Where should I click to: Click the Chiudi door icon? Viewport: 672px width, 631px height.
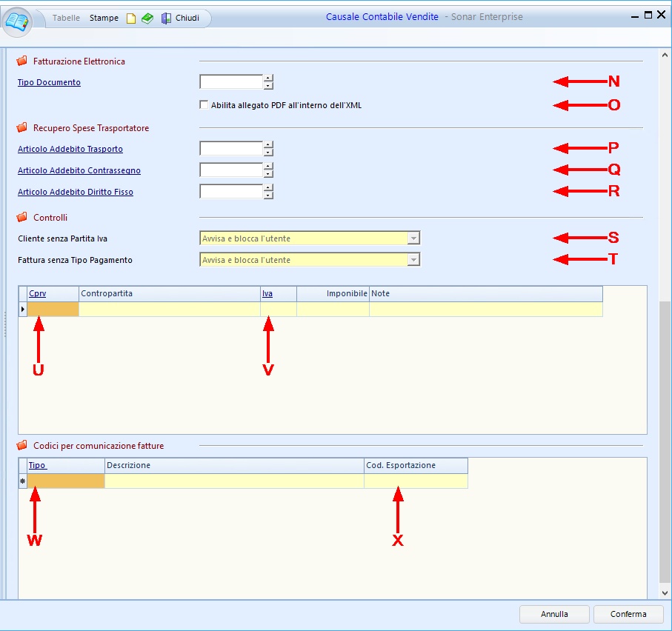pos(167,19)
